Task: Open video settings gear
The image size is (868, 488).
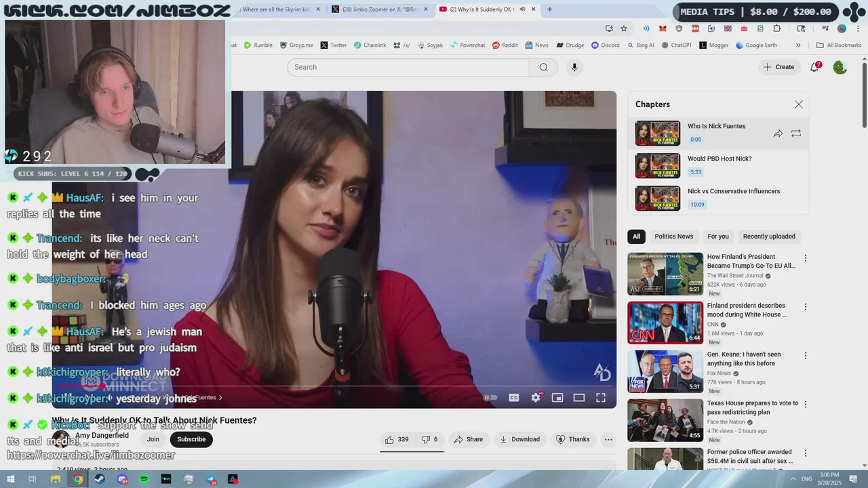Action: [x=536, y=398]
